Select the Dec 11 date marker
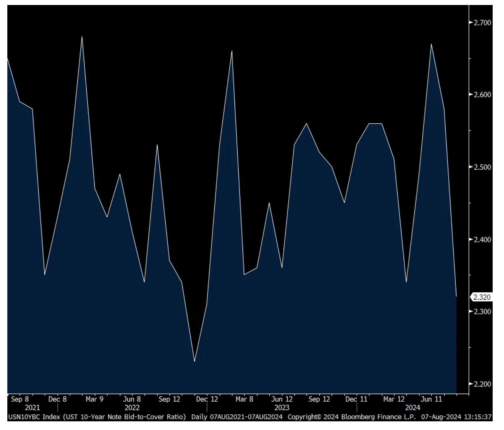The width and height of the screenshot is (504, 430). 356,399
